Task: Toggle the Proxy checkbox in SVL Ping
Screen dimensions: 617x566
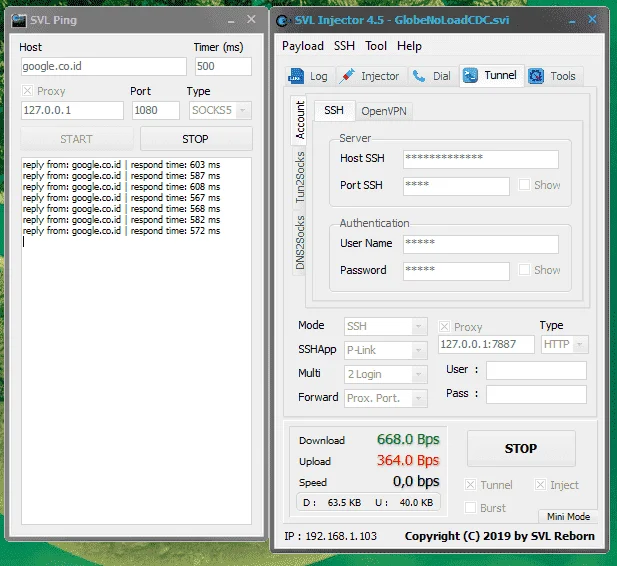Action: (x=27, y=91)
